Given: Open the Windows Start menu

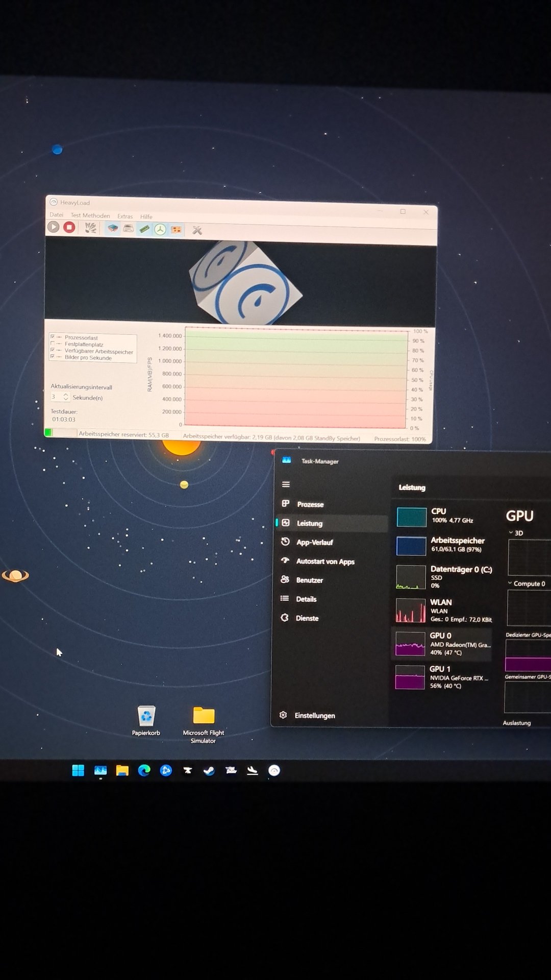Looking at the screenshot, I should pos(78,770).
